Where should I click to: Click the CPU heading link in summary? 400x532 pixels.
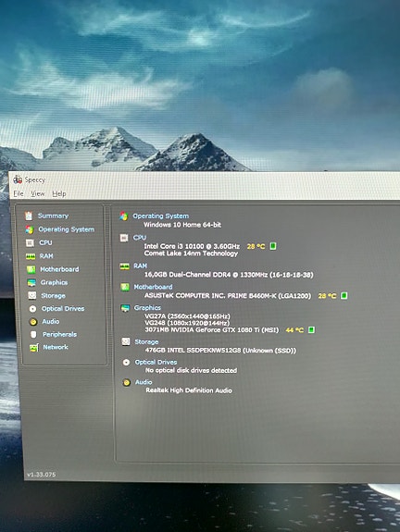[140, 238]
